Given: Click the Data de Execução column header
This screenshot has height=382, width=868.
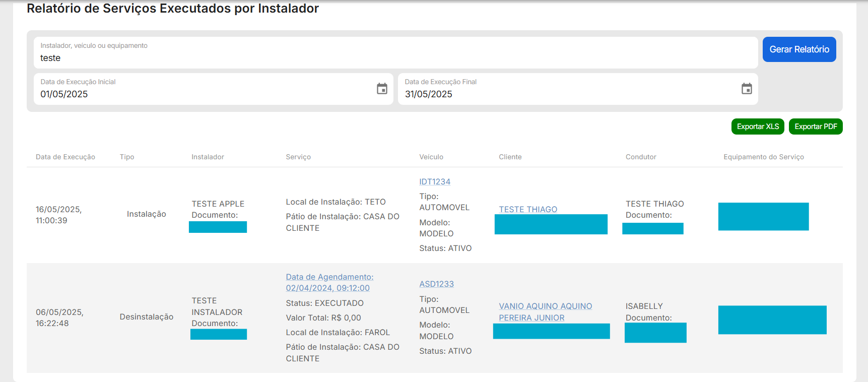Looking at the screenshot, I should pos(65,157).
